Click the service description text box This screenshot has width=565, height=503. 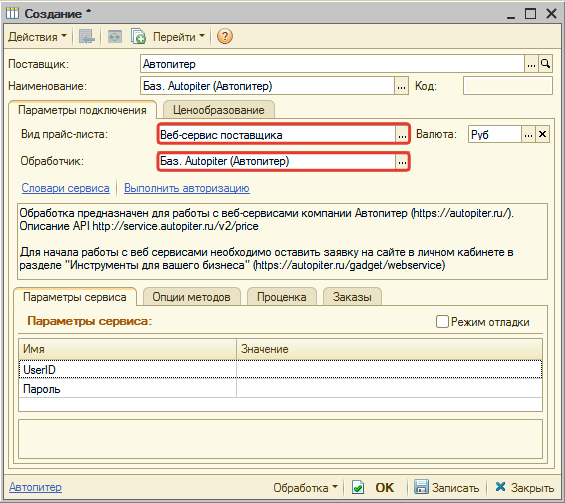[x=282, y=241]
